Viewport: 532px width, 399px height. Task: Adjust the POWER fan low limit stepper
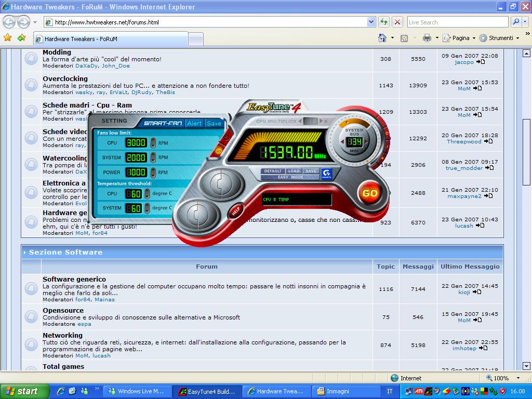click(x=153, y=172)
